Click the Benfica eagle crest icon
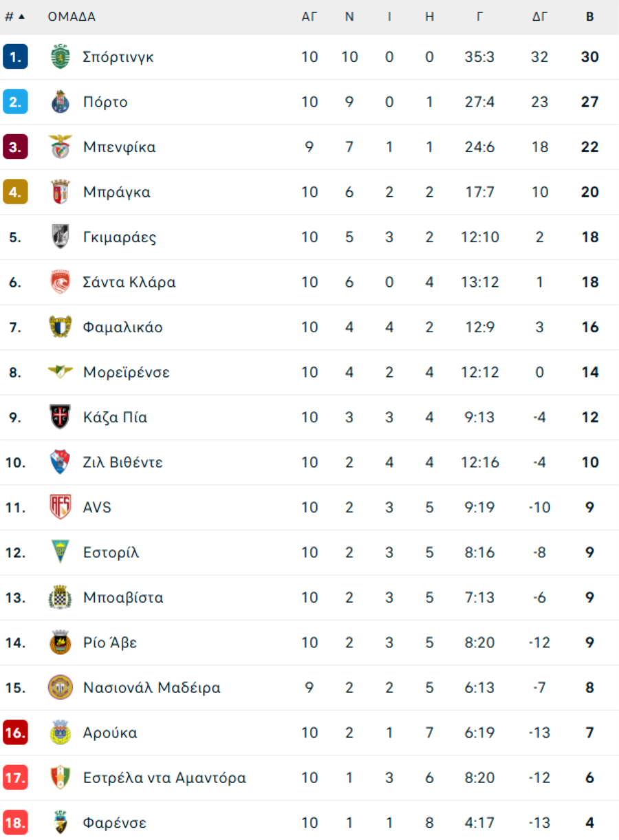Viewport: 619px width, 840px height. [x=61, y=147]
